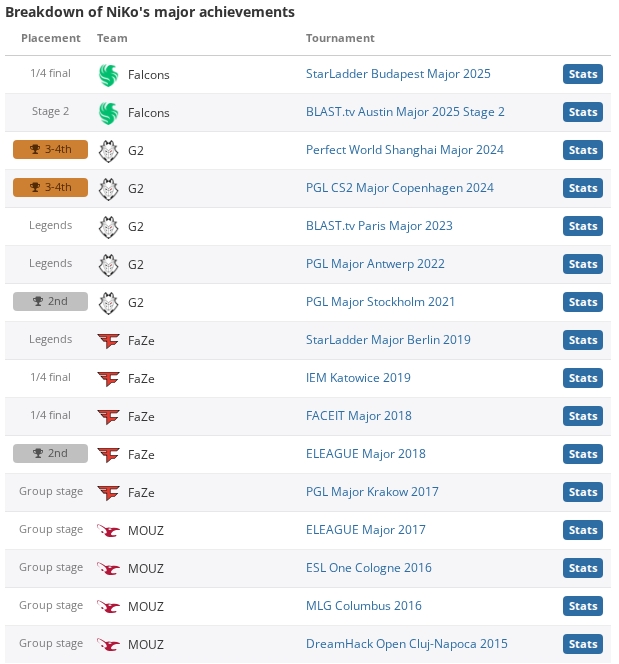This screenshot has height=664, width=619.
Task: Open PGL Major Stockholm 2021 link
Action: point(380,302)
